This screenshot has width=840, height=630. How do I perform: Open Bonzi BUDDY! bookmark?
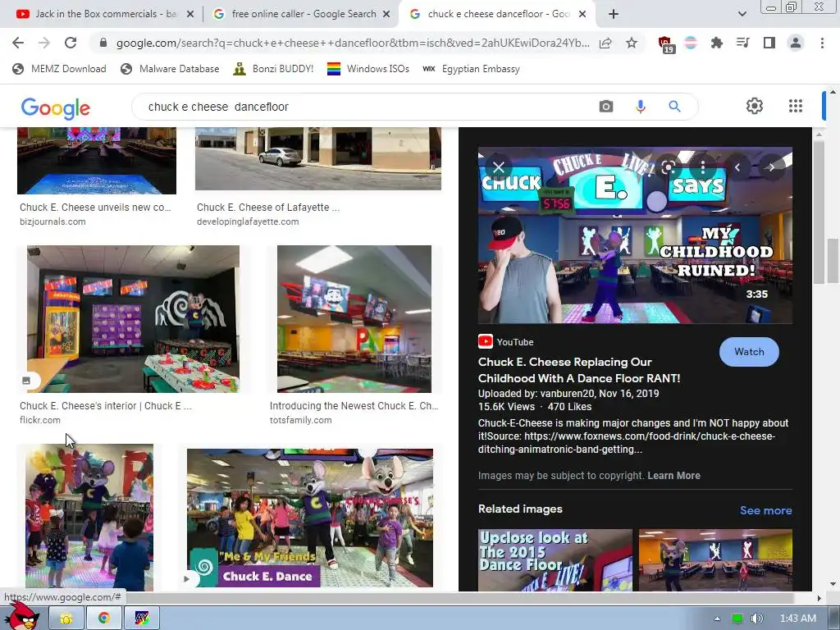(x=273, y=69)
